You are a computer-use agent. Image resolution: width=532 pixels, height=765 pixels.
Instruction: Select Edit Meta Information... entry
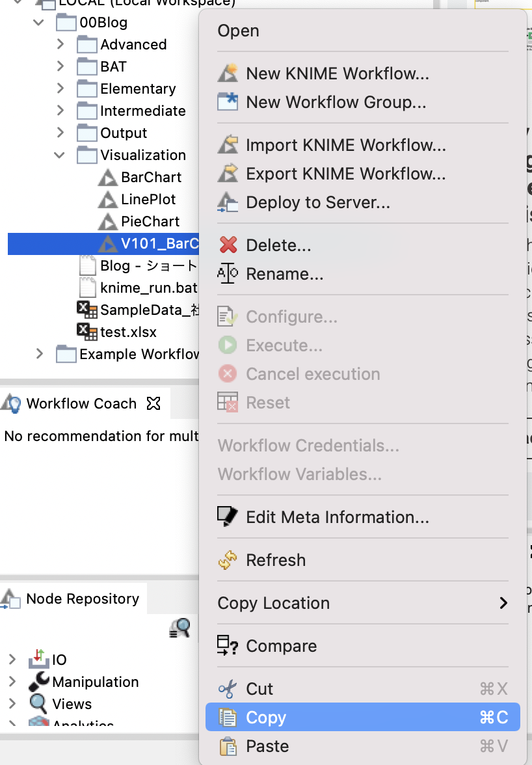(363, 517)
